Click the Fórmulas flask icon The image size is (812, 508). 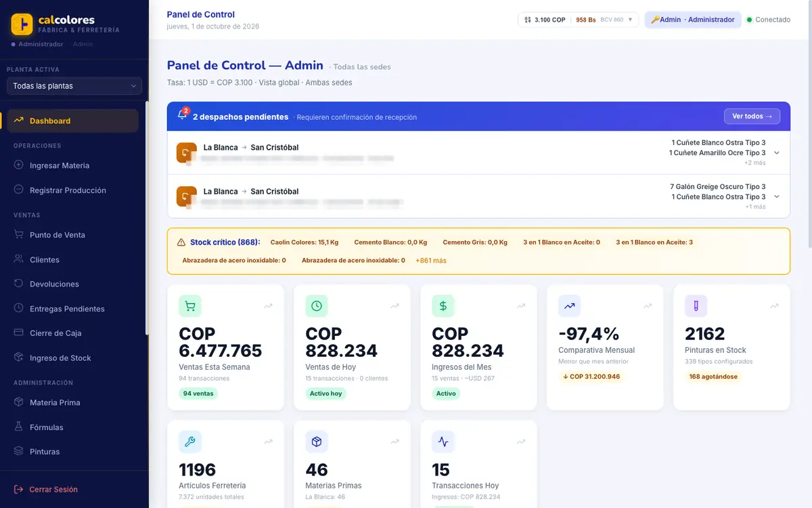coord(18,427)
